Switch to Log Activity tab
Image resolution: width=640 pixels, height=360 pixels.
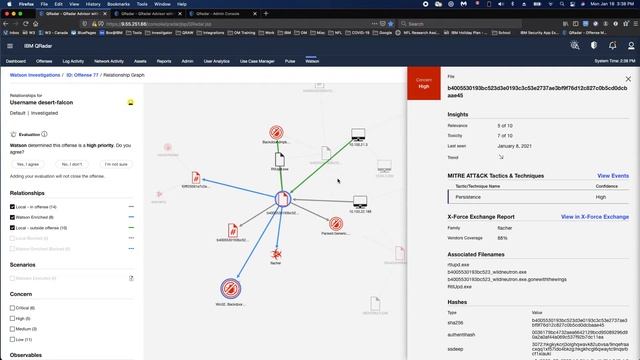coord(73,61)
